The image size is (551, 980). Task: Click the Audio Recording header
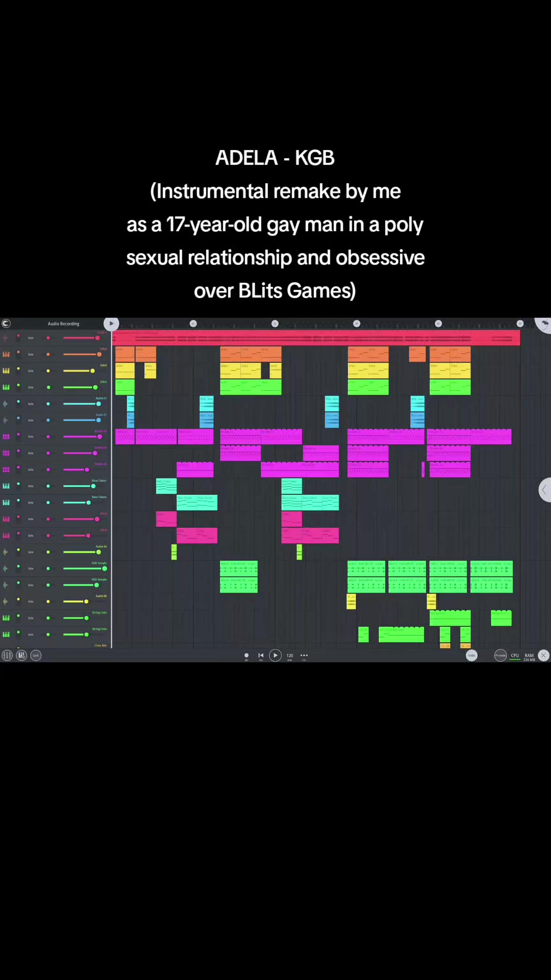tap(63, 324)
